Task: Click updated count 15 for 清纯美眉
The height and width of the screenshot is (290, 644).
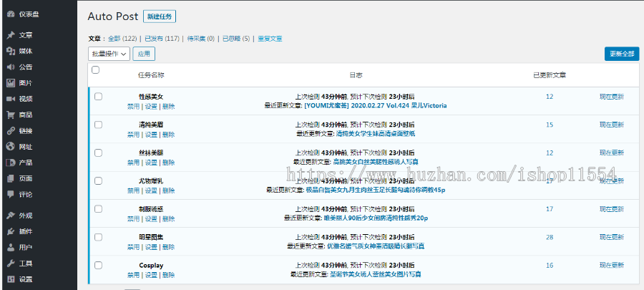Action: click(x=550, y=125)
